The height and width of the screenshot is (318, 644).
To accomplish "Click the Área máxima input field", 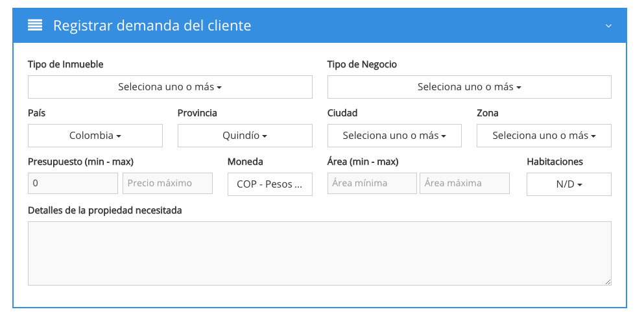I will 464,184.
